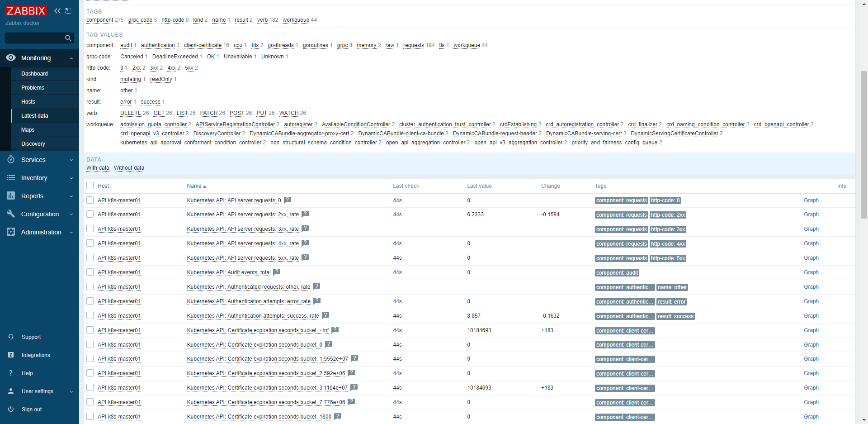
Task: Filter by verb DELETE tag value
Action: pyautogui.click(x=131, y=113)
